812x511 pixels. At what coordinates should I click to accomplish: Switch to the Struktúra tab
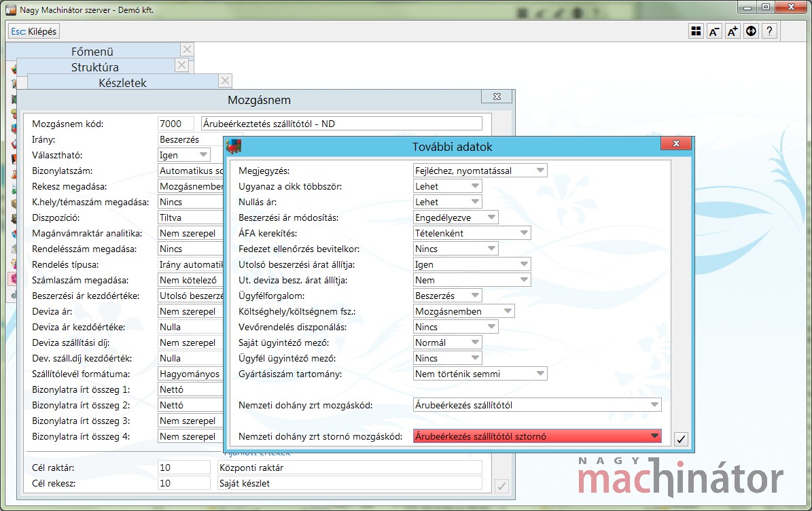click(x=94, y=67)
